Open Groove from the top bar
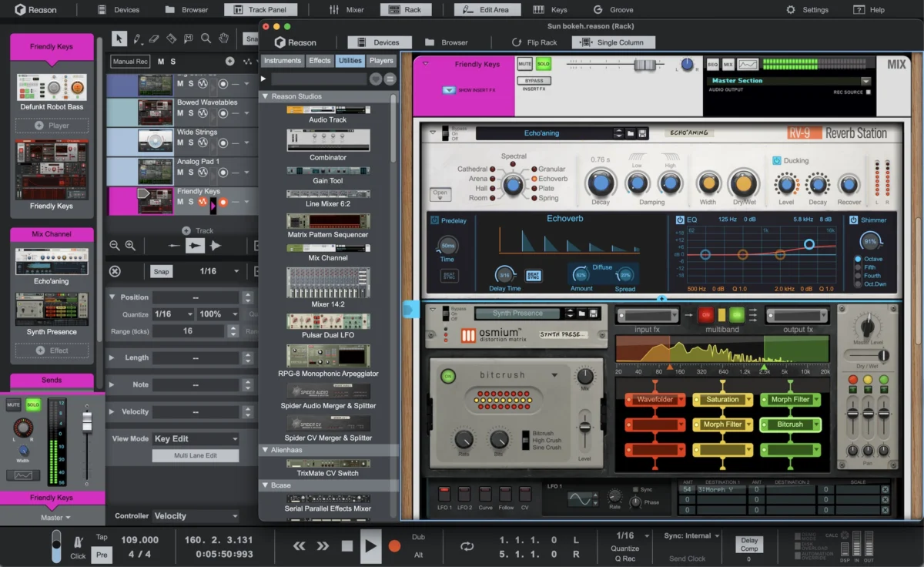924x567 pixels. tap(614, 10)
